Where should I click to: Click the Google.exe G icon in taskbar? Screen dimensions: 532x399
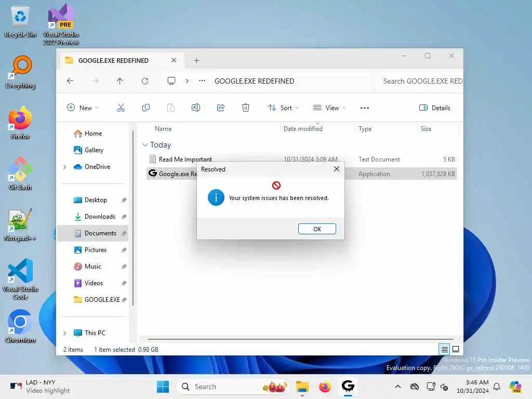348,387
